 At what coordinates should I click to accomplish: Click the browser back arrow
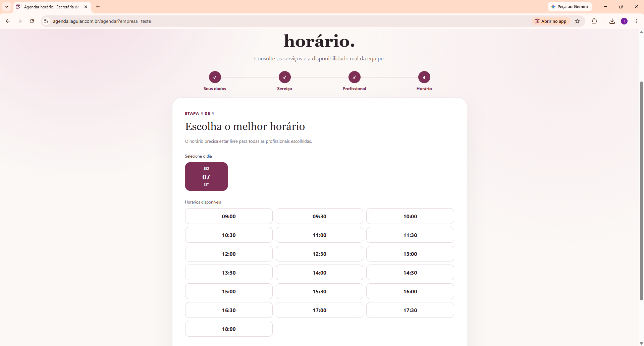tap(8, 21)
